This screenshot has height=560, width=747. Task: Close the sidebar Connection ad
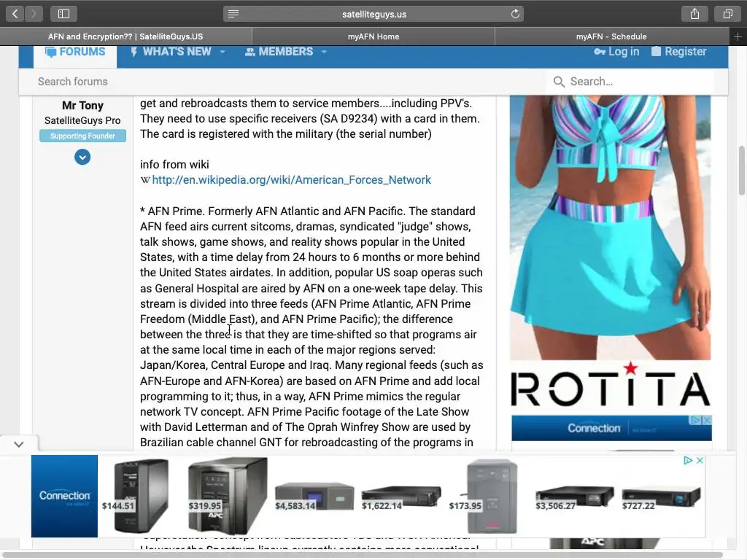click(x=707, y=420)
